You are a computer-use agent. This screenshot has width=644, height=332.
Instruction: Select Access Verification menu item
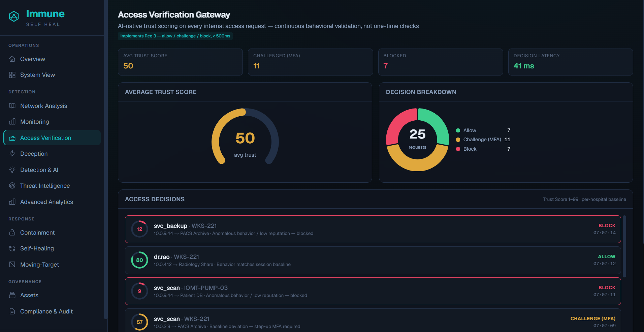[52, 138]
